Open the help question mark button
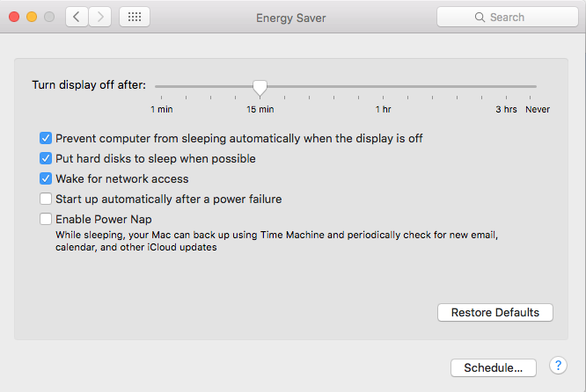This screenshot has height=392, width=586. click(558, 366)
